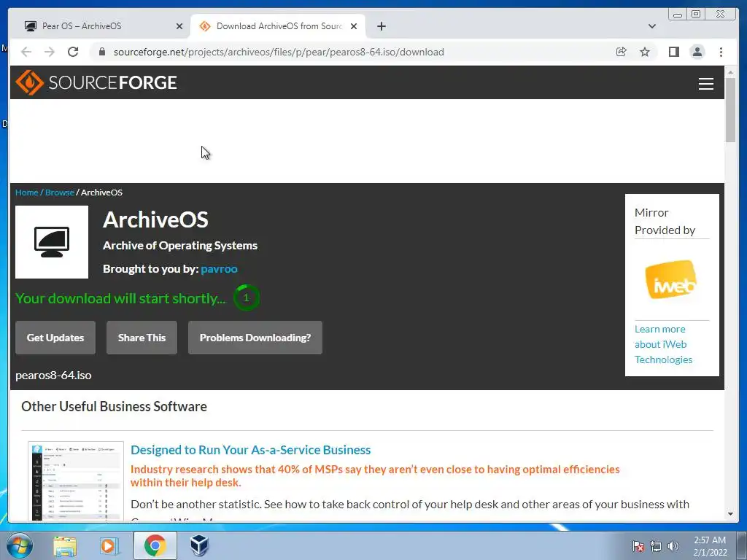Click the taskbar clock showing 2:57 AM
The image size is (747, 560).
(710, 546)
